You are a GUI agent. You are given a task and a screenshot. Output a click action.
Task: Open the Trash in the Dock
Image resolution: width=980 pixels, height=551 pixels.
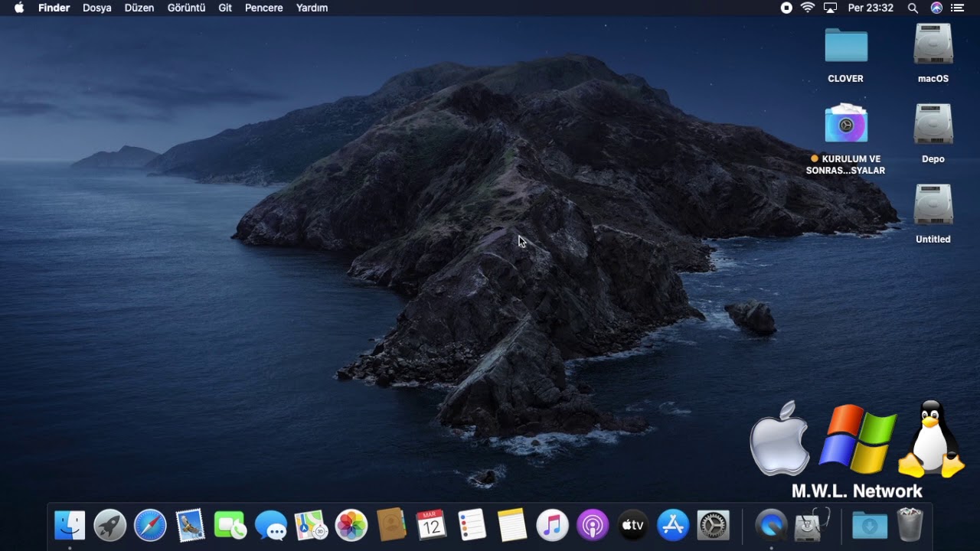[910, 525]
